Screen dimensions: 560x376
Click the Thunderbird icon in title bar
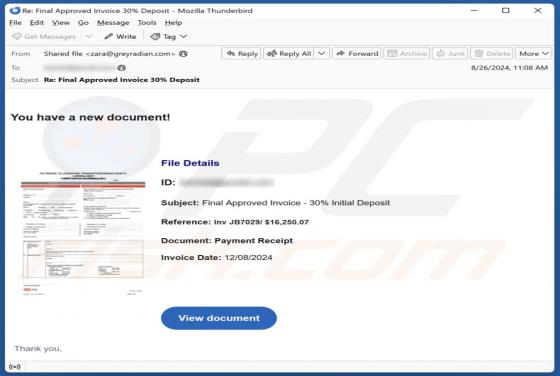pyautogui.click(x=15, y=10)
